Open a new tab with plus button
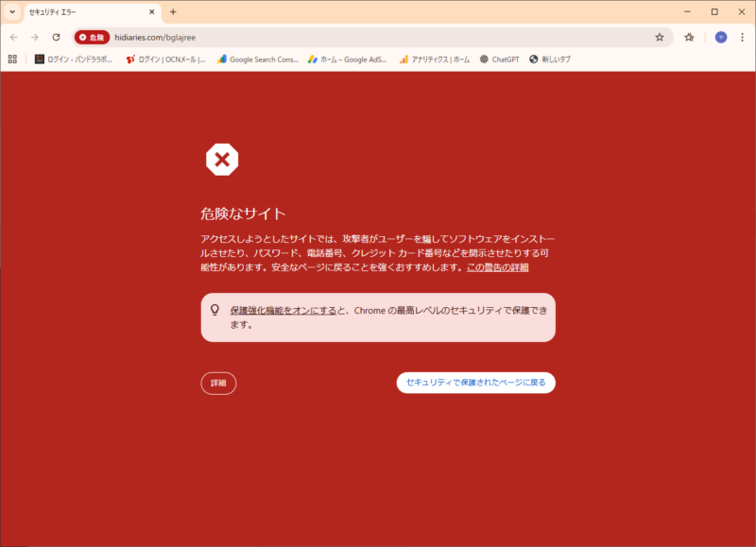 click(173, 11)
